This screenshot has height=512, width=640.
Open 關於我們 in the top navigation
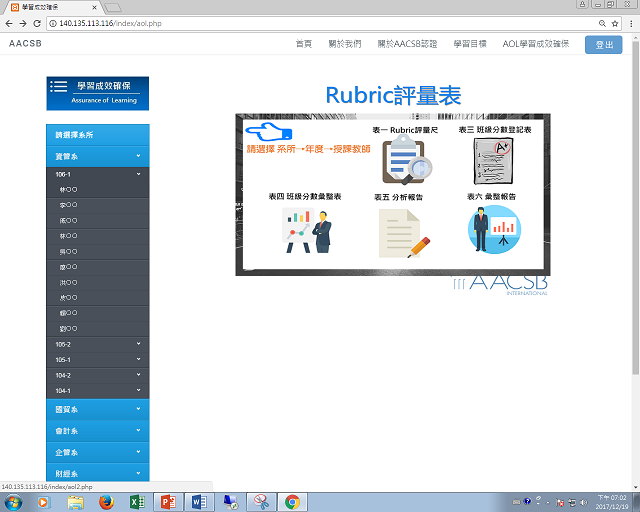click(x=345, y=44)
